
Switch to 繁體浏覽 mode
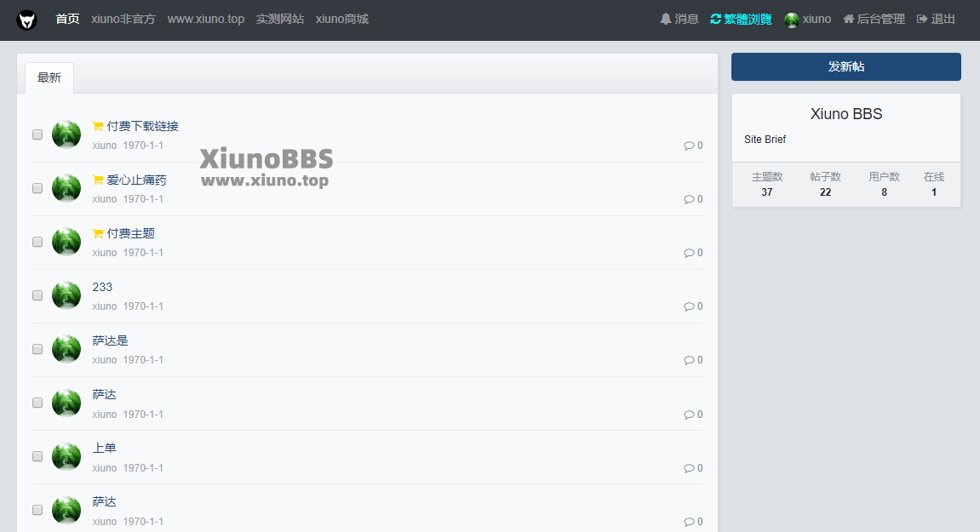point(742,20)
